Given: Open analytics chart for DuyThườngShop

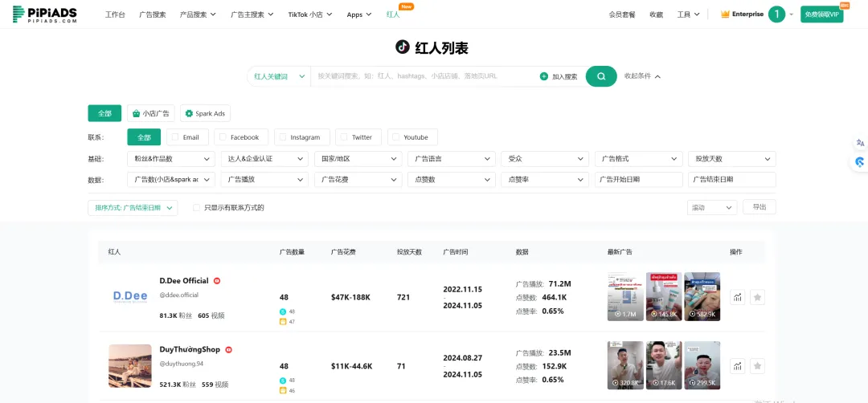Looking at the screenshot, I should point(737,365).
